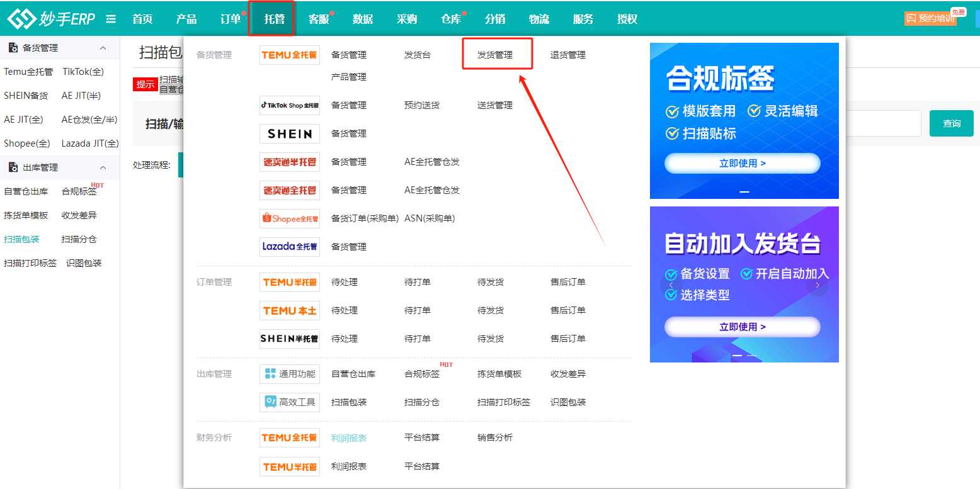
Task: Open 发货管理 under TEMU全托管
Action: click(x=495, y=55)
